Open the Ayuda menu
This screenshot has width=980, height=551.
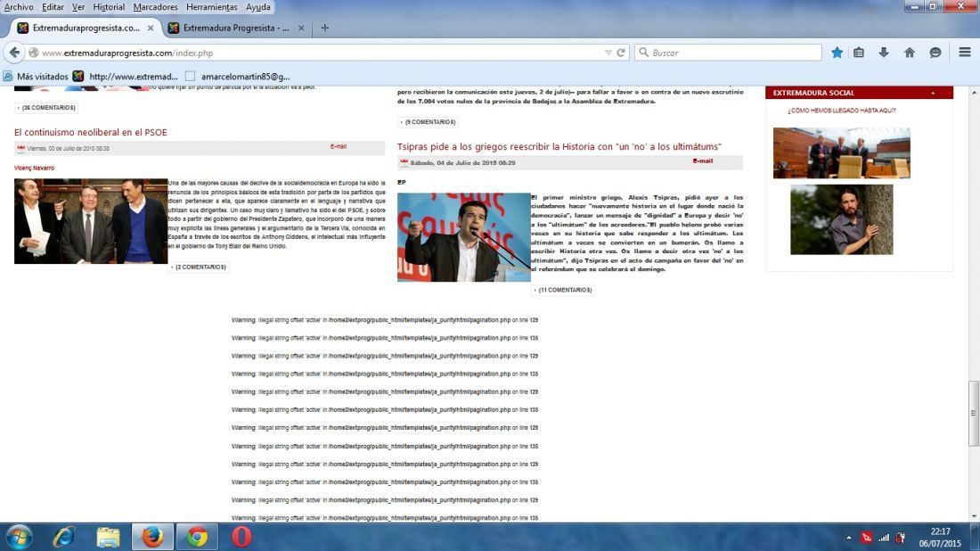pyautogui.click(x=257, y=7)
